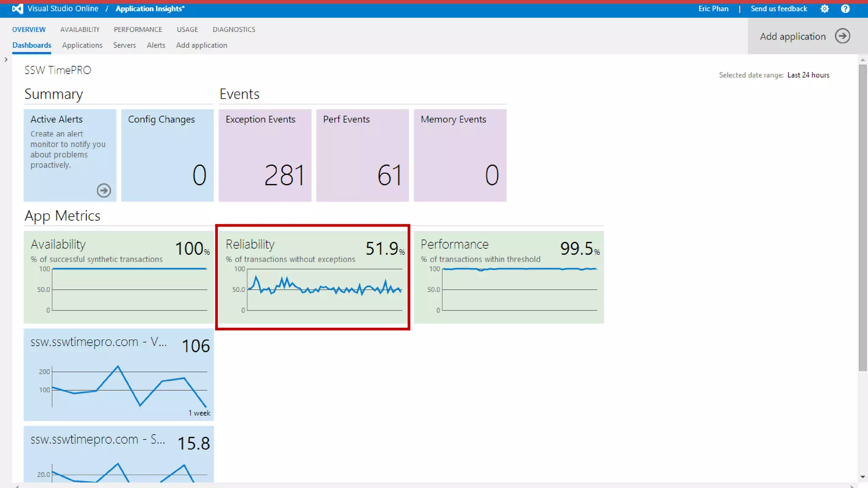The image size is (868, 488).
Task: Click the Send us feedback link
Action: pyautogui.click(x=779, y=8)
